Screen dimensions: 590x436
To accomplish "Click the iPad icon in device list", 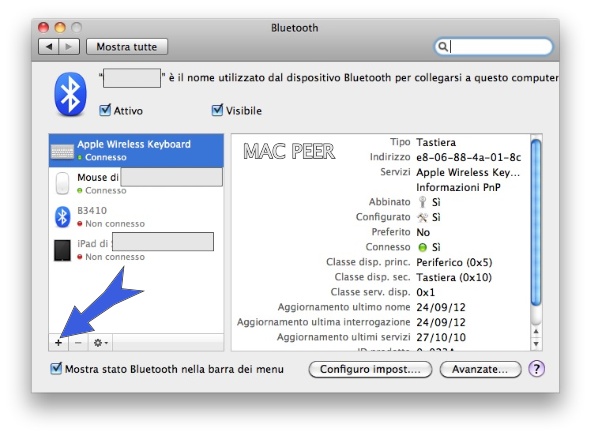I will 62,250.
